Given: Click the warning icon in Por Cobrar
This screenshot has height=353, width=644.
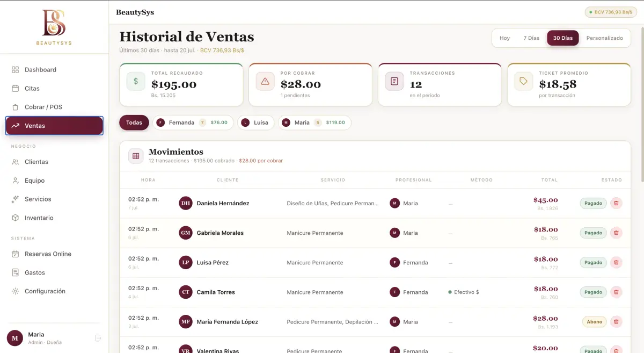Looking at the screenshot, I should click(x=265, y=81).
